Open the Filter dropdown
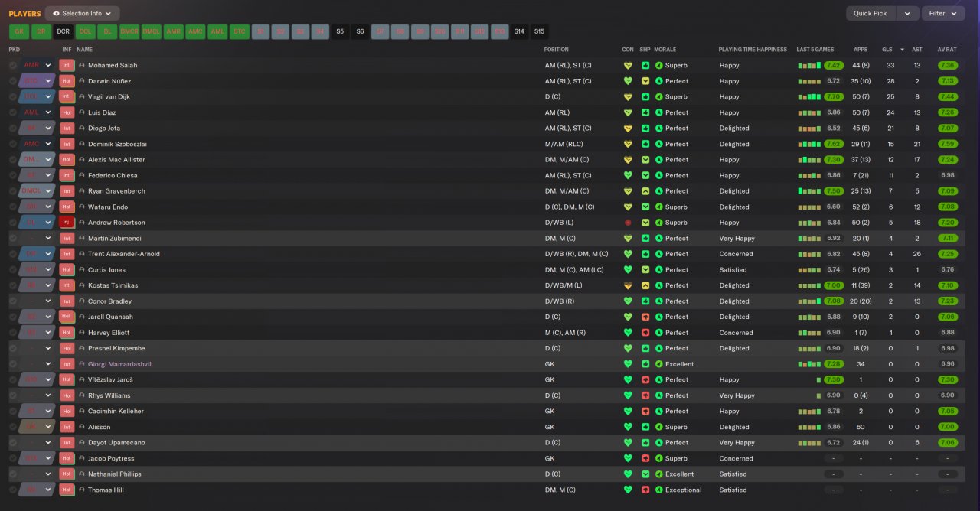The width and height of the screenshot is (980, 511). point(943,13)
